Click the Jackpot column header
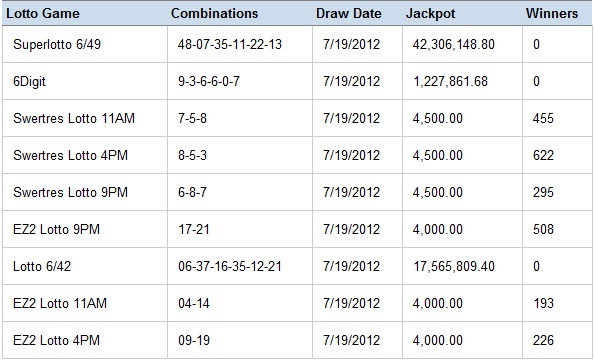The height and width of the screenshot is (361, 594). (430, 14)
